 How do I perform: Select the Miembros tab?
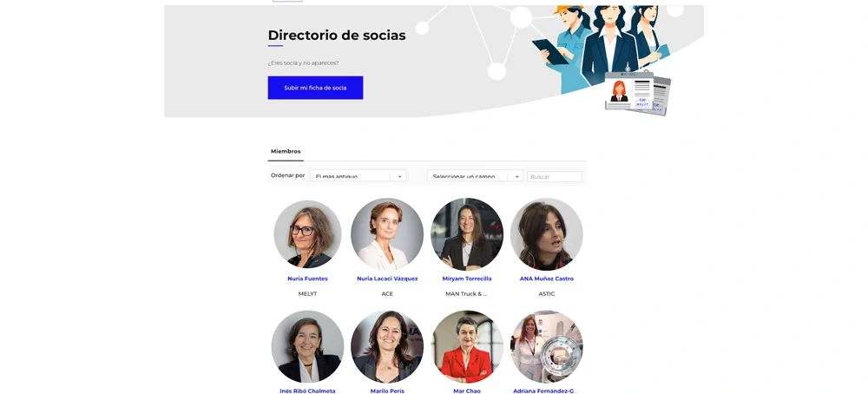(286, 152)
